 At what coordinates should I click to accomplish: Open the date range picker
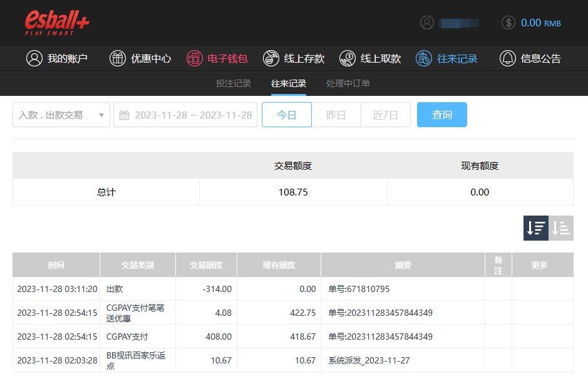pyautogui.click(x=185, y=115)
